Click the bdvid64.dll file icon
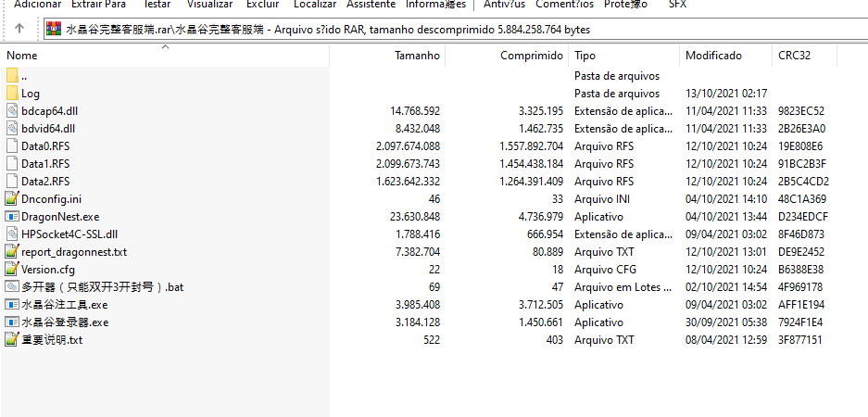The height and width of the screenshot is (417, 868). coord(12,129)
